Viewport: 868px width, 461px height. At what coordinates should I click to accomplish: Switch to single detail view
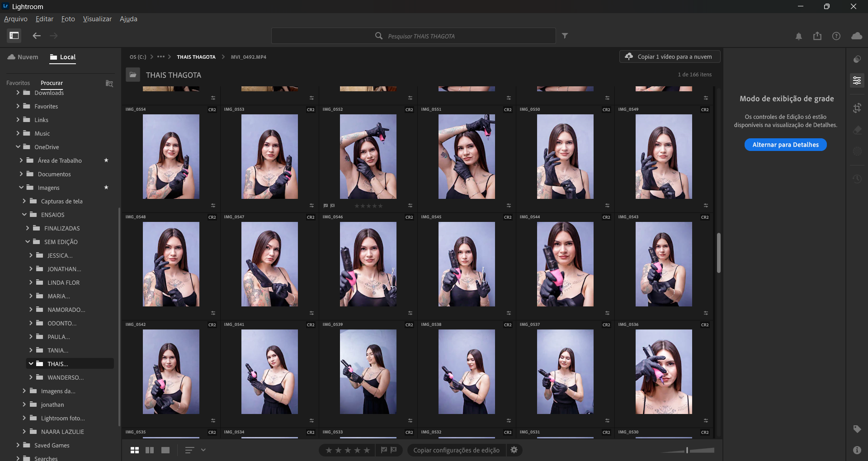pyautogui.click(x=165, y=450)
